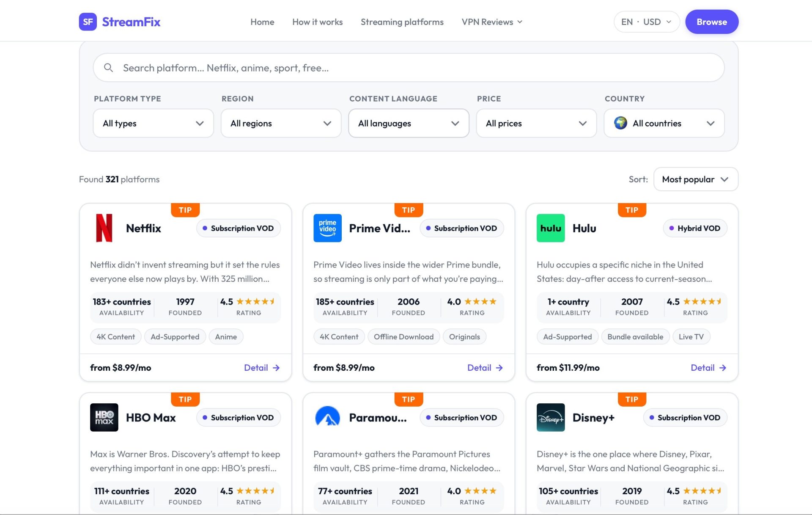This screenshot has width=812, height=515.
Task: Open the All regions dropdown
Action: click(281, 123)
